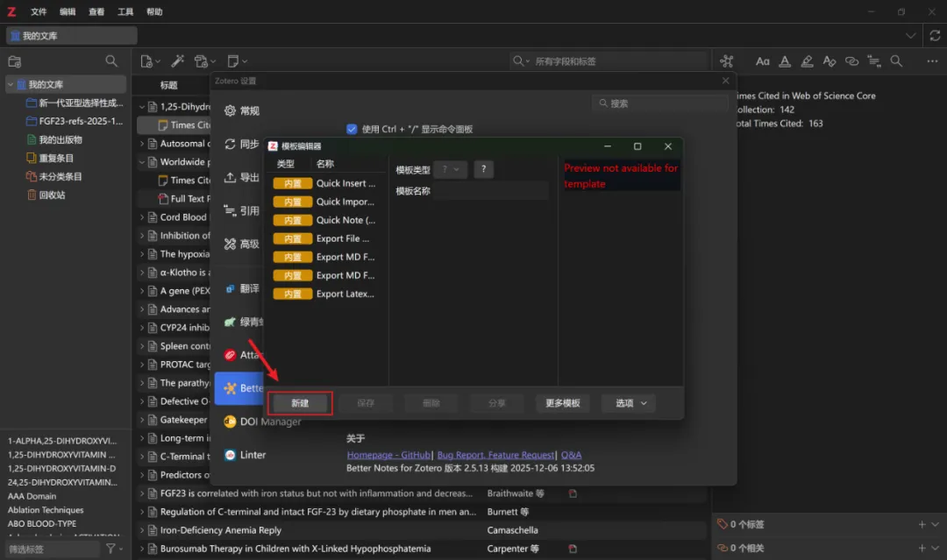The width and height of the screenshot is (947, 560).
Task: Click the question mark help button
Action: tap(483, 169)
